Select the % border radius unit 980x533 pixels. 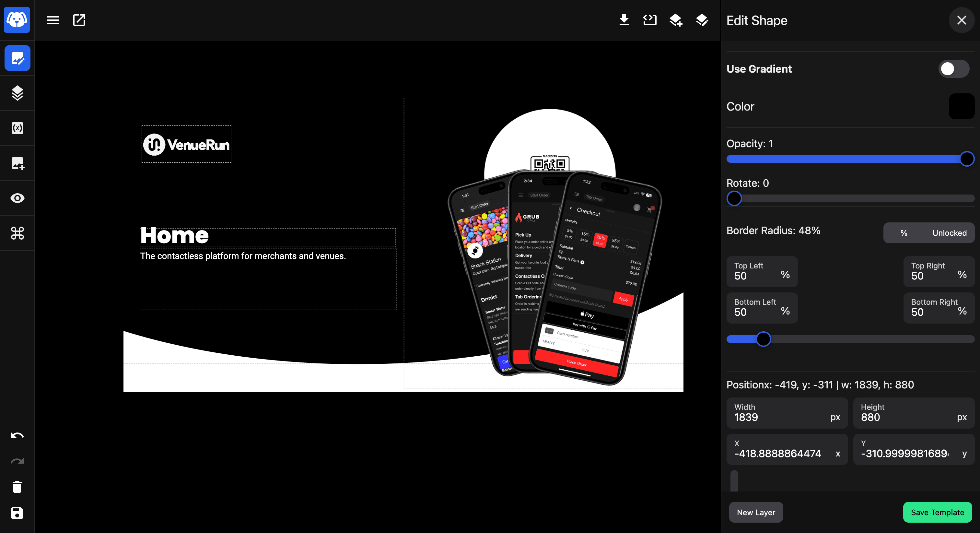click(x=904, y=232)
